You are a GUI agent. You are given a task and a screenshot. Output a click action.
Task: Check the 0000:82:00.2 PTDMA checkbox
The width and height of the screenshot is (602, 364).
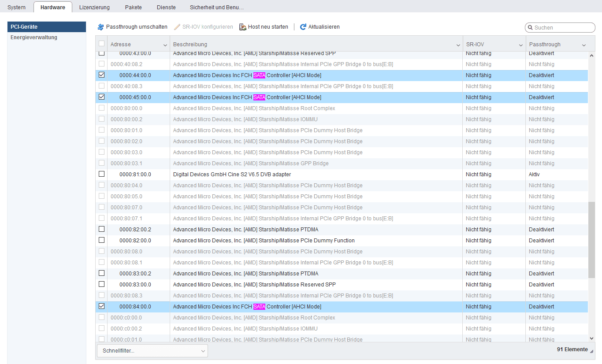(x=102, y=229)
